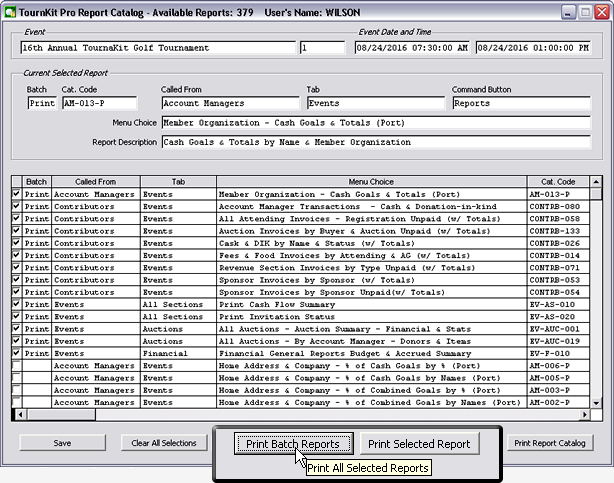This screenshot has width=614, height=483.
Task: Select 'Print Invitation Status' menu choice cell
Action: tap(372, 317)
